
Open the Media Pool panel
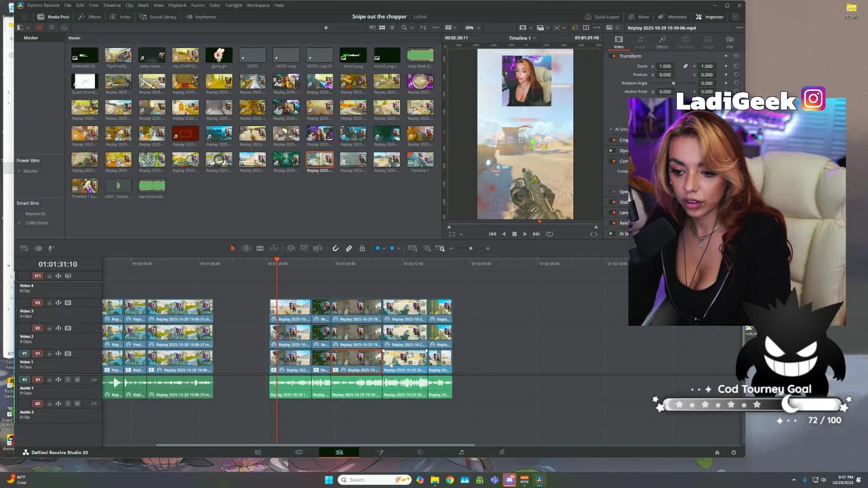click(53, 17)
